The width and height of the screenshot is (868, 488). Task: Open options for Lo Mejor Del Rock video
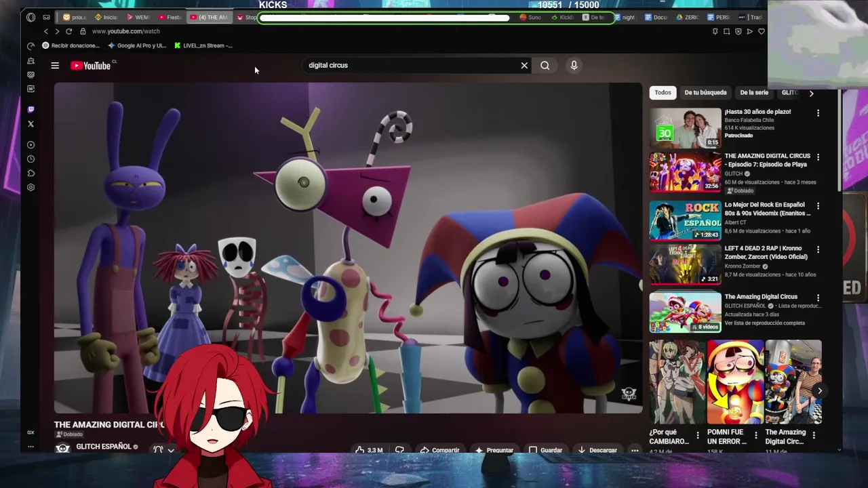[x=818, y=206]
